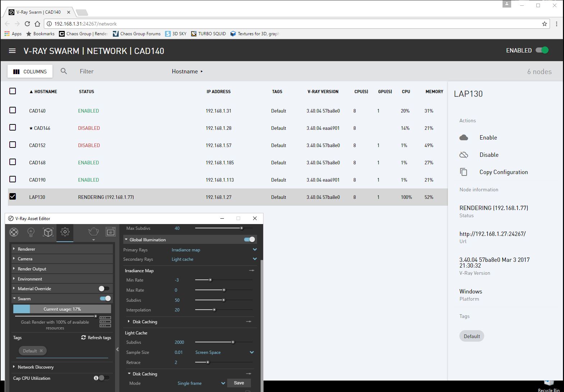The image size is (564, 392).
Task: Click the search magnifier icon
Action: pos(64,71)
